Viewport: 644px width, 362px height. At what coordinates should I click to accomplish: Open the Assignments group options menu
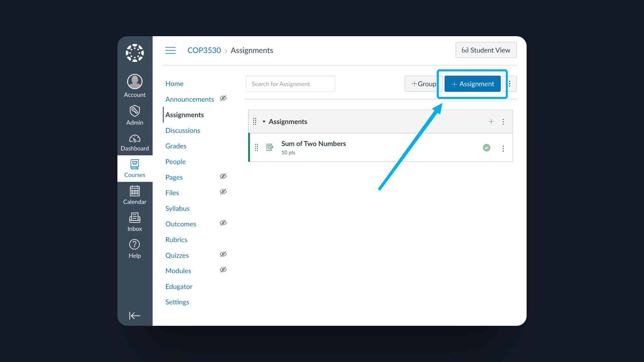503,122
